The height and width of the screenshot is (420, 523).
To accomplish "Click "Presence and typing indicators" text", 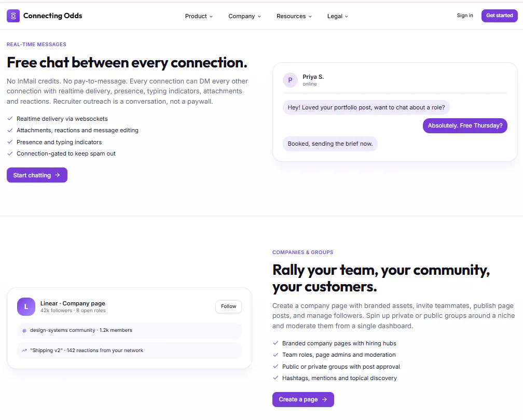I will pos(59,142).
